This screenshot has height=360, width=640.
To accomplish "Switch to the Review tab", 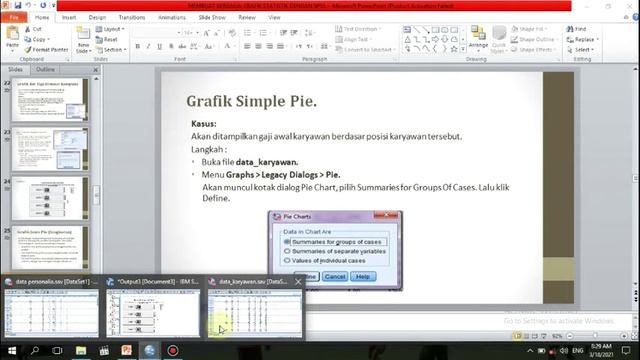I will tap(247, 18).
